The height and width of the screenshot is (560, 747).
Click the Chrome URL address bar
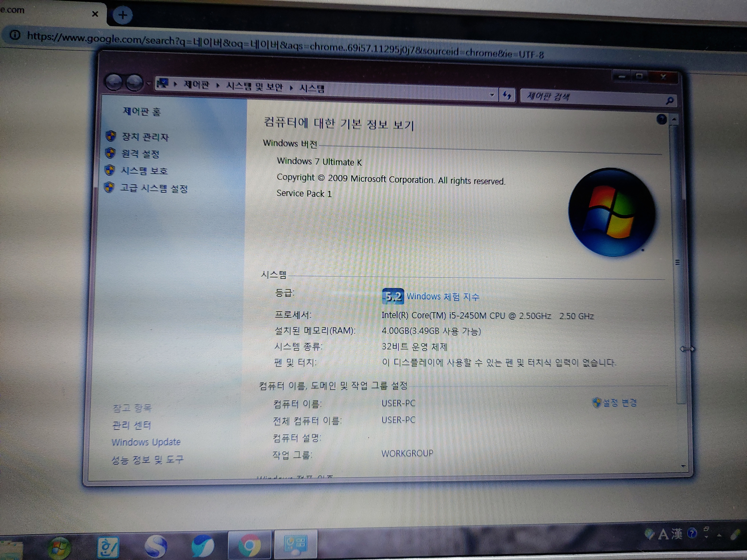click(285, 45)
